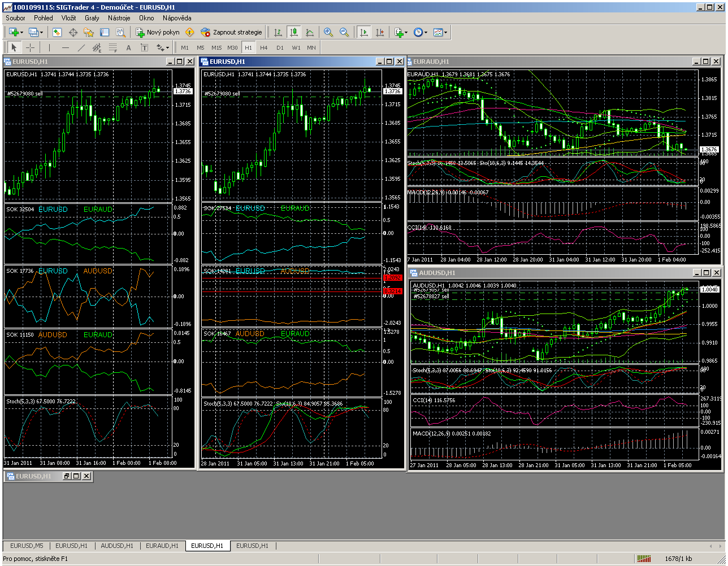
Task: Click the Zapnout strategie button
Action: 232,32
